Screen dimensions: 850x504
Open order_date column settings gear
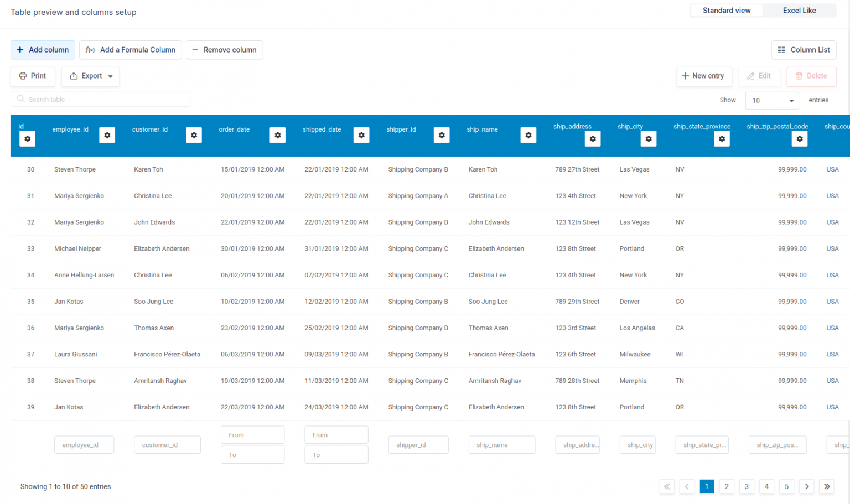coord(277,135)
